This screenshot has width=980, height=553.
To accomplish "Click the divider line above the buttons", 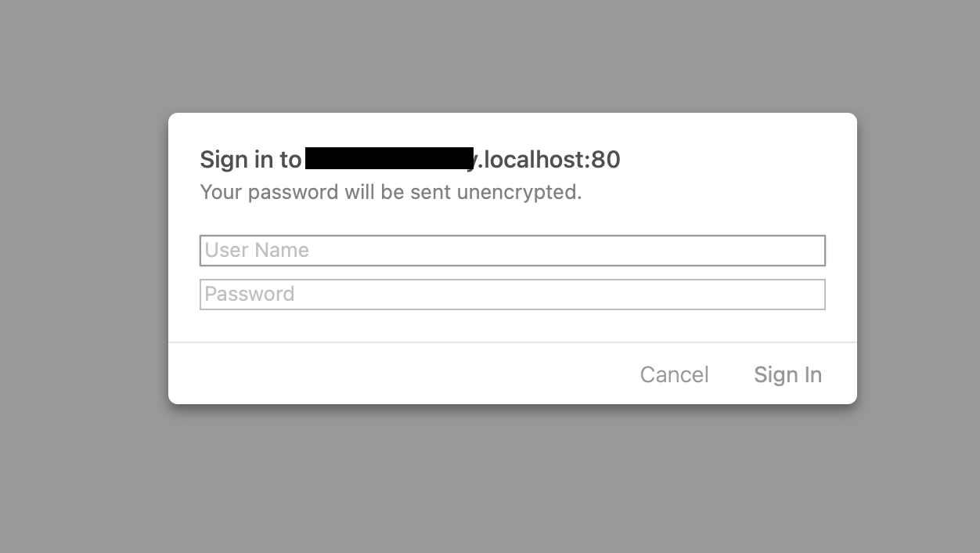I will tap(512, 342).
